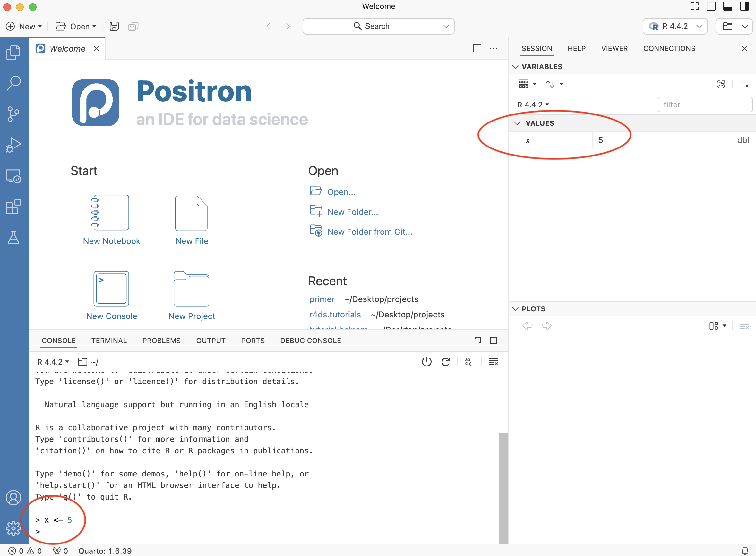Toggle bottom panel visibility
The height and width of the screenshot is (556, 756).
(x=728, y=6)
